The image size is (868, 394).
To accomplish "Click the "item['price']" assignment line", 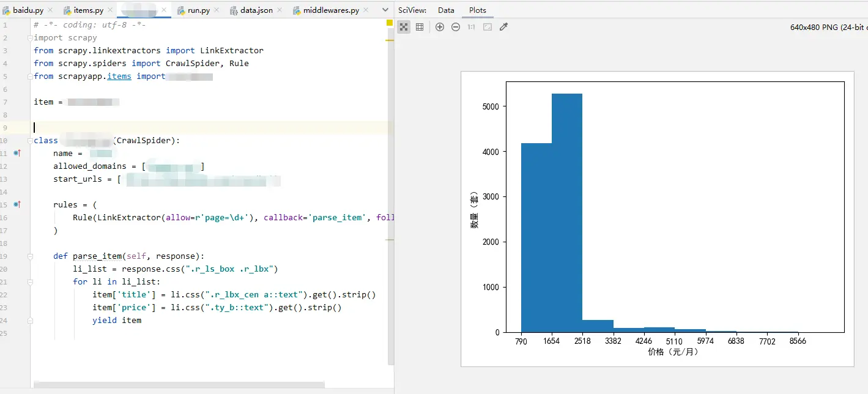I will coord(217,308).
